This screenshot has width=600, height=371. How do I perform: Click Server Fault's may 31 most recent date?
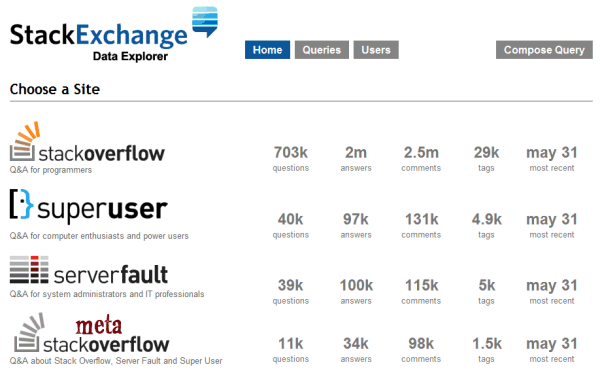click(x=552, y=285)
